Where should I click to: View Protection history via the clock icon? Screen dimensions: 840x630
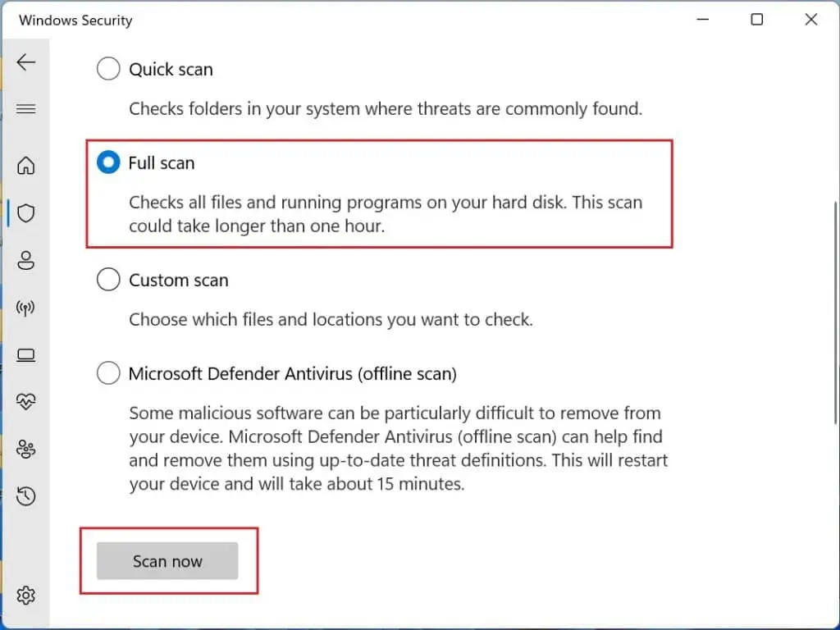pos(26,496)
